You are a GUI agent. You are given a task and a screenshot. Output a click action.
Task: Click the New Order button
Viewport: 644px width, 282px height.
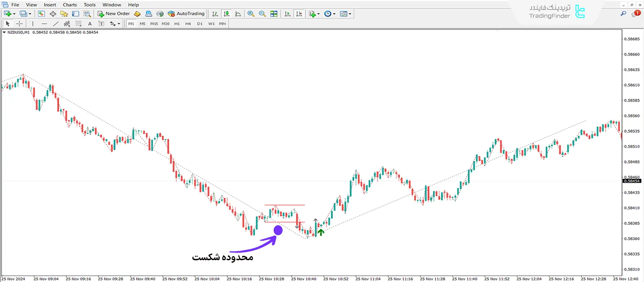pos(114,14)
